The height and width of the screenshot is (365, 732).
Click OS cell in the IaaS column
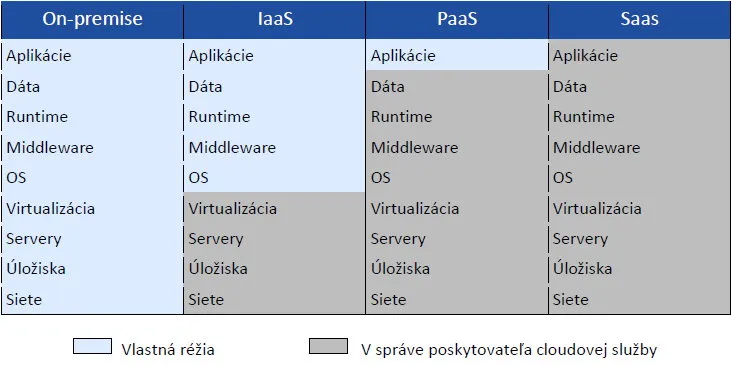click(x=274, y=177)
